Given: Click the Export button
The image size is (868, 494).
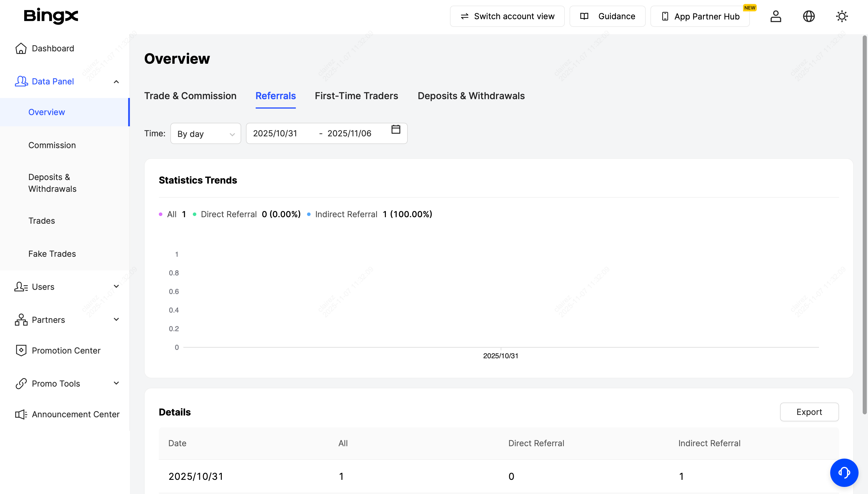Looking at the screenshot, I should click(809, 412).
